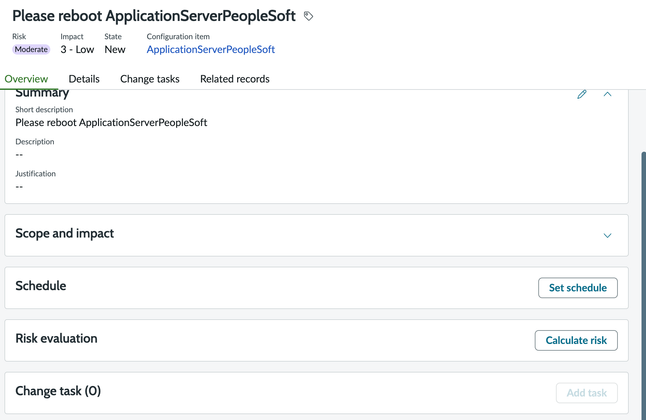Viewport: 646px width, 420px height.
Task: Go to the Change tasks tab
Action: (x=150, y=79)
